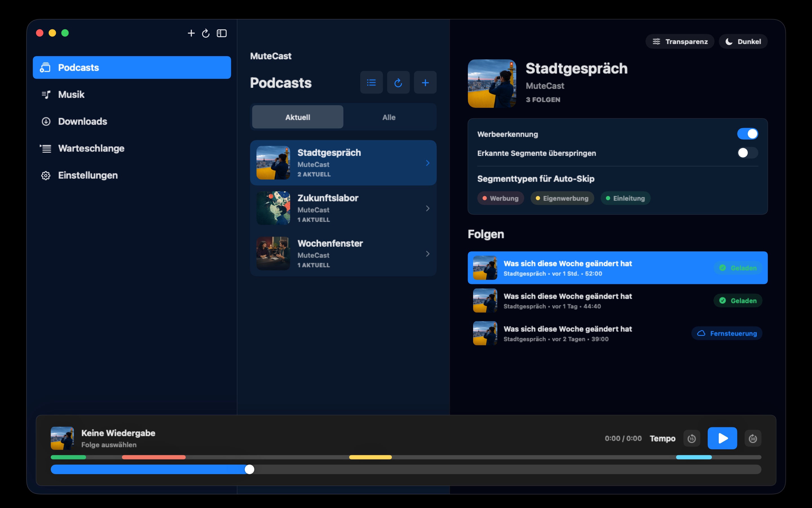Open Warteschlange in the sidebar
The width and height of the screenshot is (812, 508).
[132, 148]
